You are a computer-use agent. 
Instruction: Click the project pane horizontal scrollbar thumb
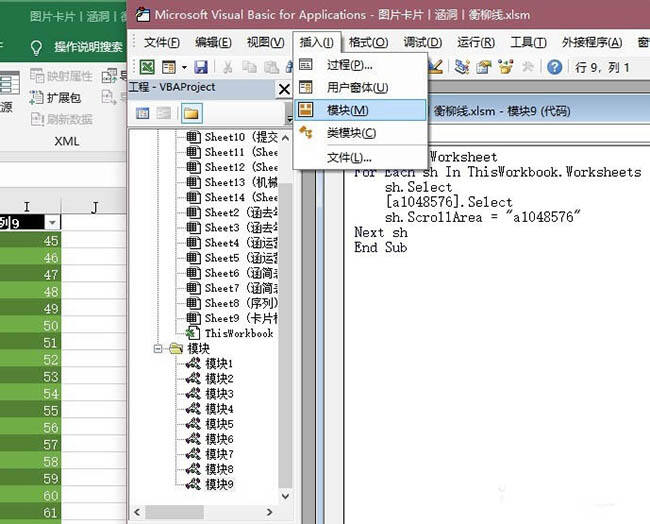tap(175, 512)
